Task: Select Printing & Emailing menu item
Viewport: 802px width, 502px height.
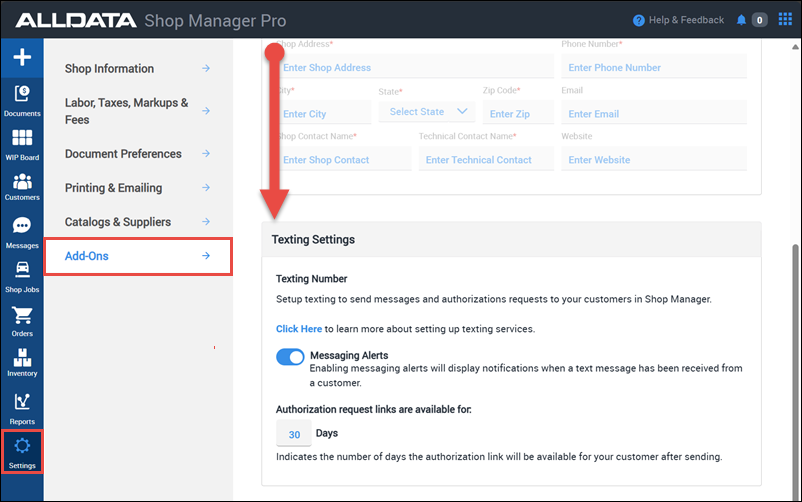Action: (x=138, y=188)
